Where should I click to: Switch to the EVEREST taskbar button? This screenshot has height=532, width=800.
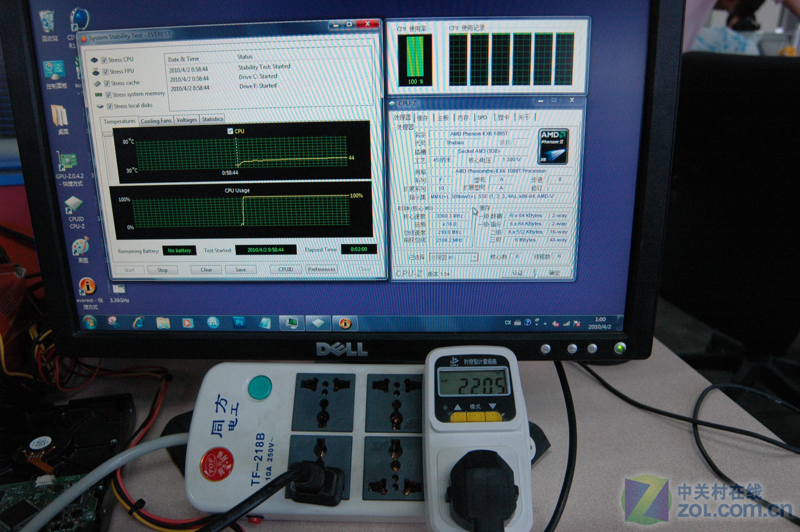click(345, 323)
